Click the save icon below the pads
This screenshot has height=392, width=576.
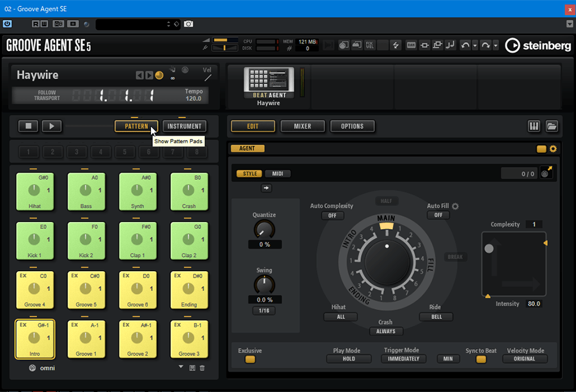coord(191,368)
